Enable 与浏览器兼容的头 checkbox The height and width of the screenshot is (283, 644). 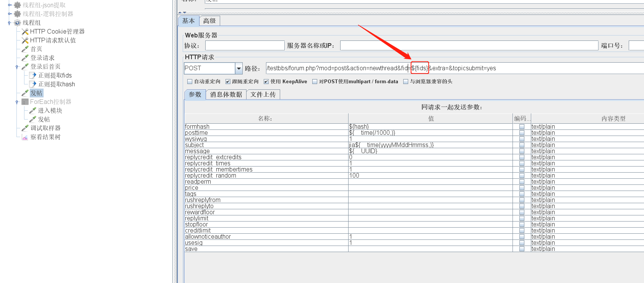click(406, 81)
